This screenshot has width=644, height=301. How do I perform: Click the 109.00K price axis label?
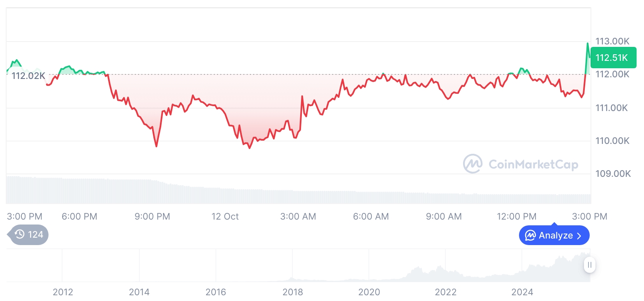click(x=612, y=174)
